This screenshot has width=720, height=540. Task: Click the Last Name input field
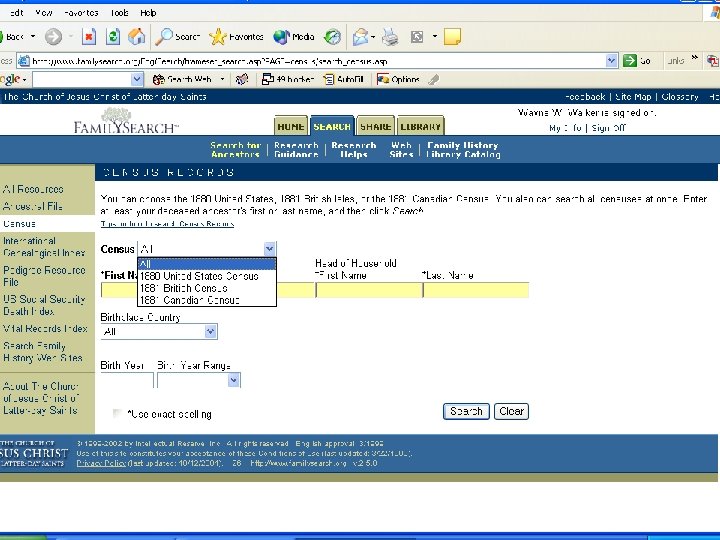pos(476,290)
